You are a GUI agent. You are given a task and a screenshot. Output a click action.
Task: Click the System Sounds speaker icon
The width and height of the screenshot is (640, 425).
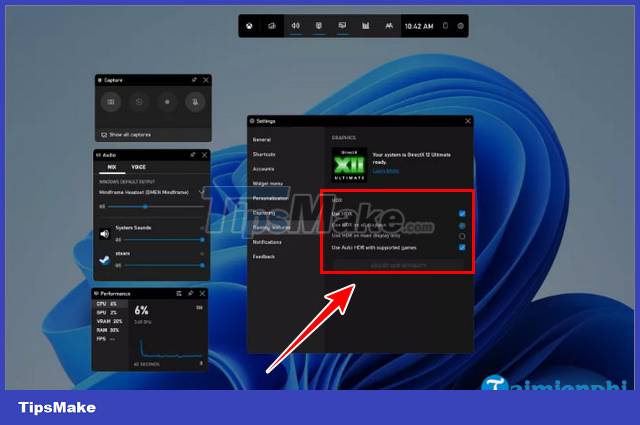coord(104,234)
